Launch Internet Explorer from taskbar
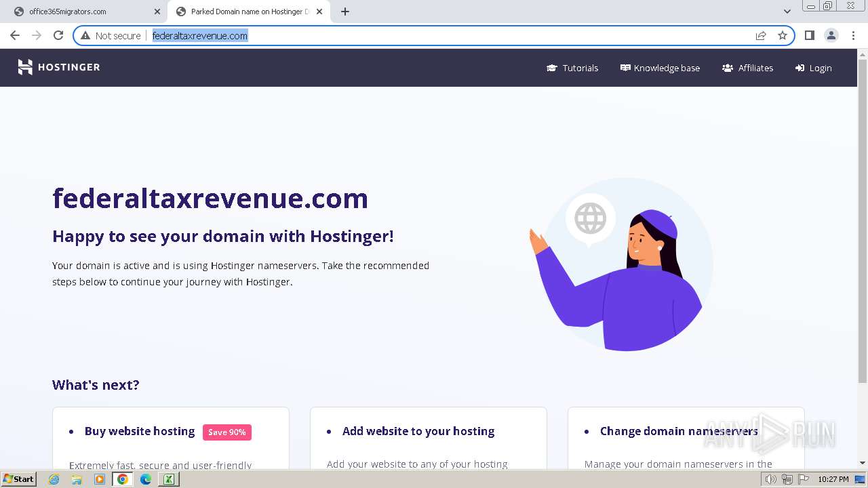The image size is (868, 488). click(x=54, y=479)
